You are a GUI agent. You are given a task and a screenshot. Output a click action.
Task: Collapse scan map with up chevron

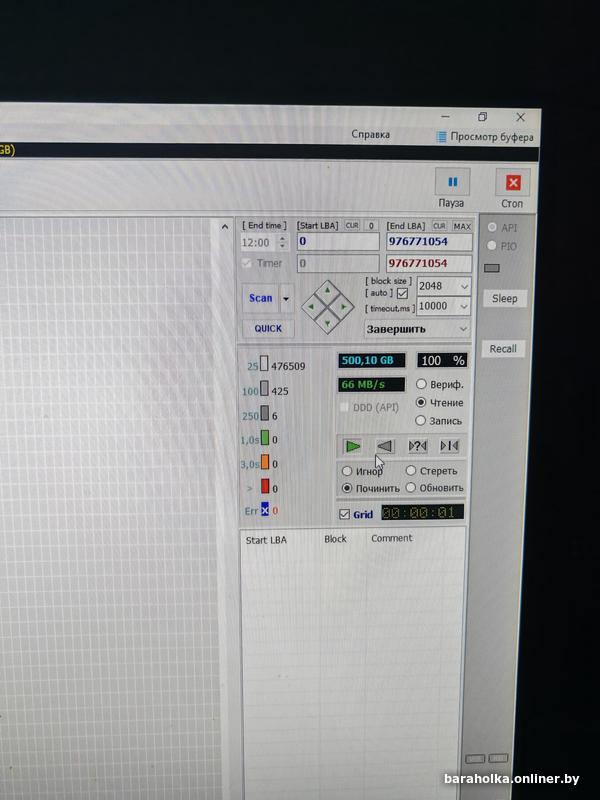(224, 227)
